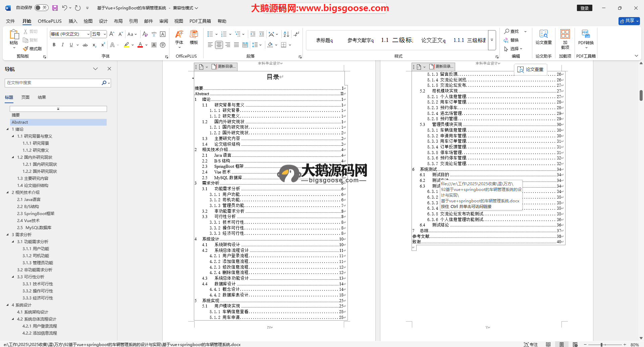Open the font name dropdown
The image size is (644, 347).
pyautogui.click(x=88, y=34)
